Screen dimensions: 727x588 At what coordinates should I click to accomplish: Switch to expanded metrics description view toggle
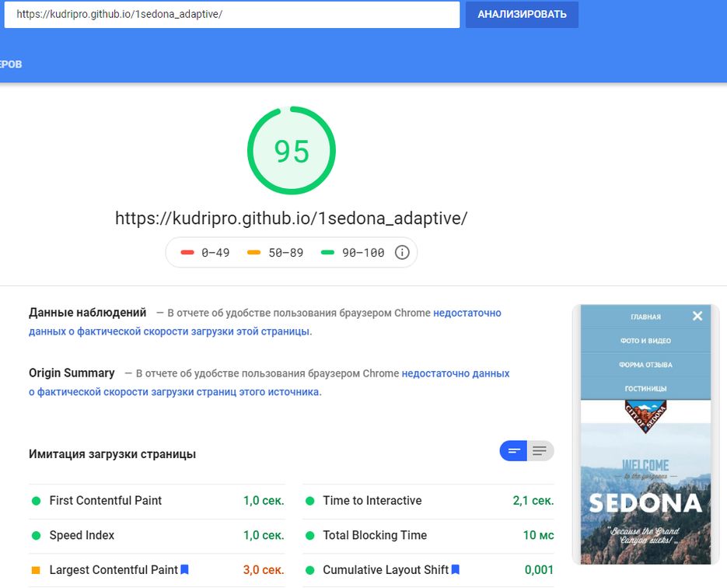(540, 451)
